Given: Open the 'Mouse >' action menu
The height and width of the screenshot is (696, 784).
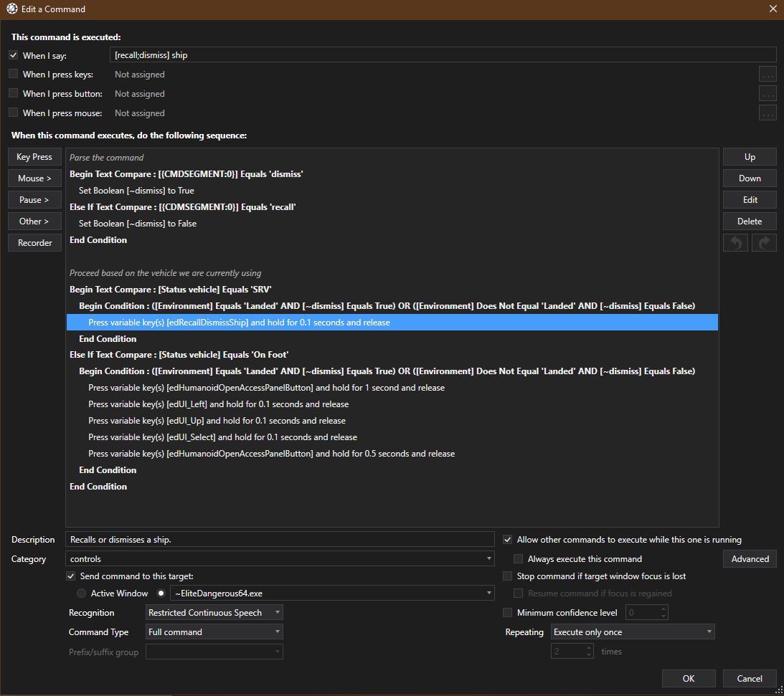Looking at the screenshot, I should pyautogui.click(x=34, y=178).
